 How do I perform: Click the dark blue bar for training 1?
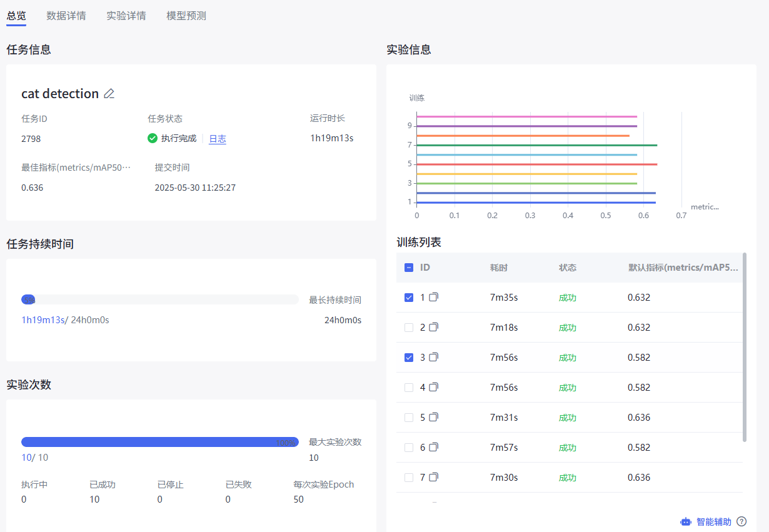click(536, 203)
